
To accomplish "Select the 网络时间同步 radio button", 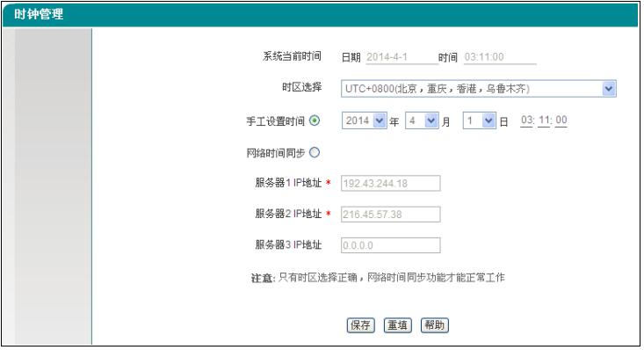I will pos(315,153).
